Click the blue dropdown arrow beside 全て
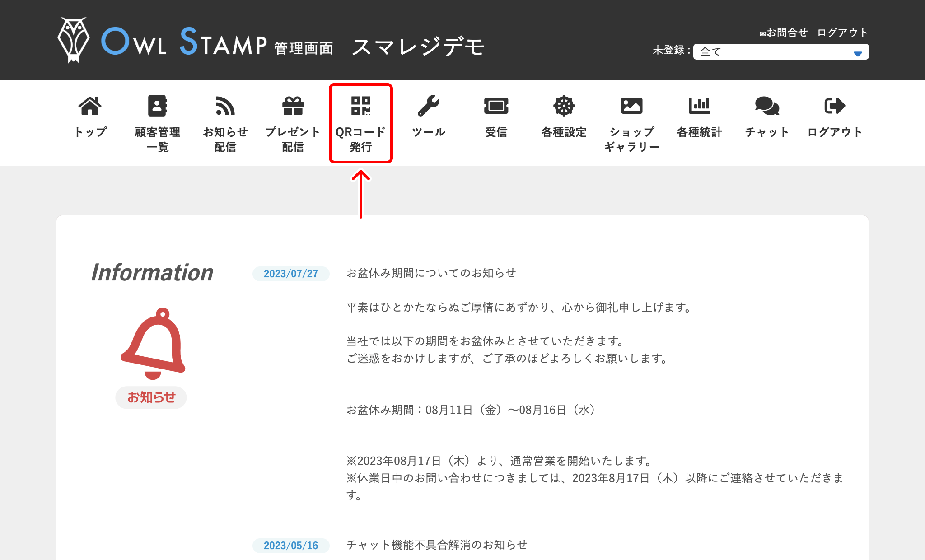Image resolution: width=925 pixels, height=560 pixels. click(x=858, y=54)
